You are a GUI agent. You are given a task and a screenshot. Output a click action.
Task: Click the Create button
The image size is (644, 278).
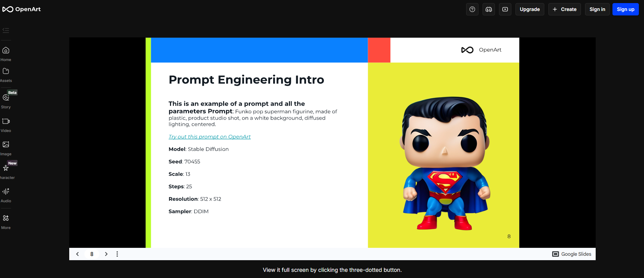pyautogui.click(x=564, y=9)
